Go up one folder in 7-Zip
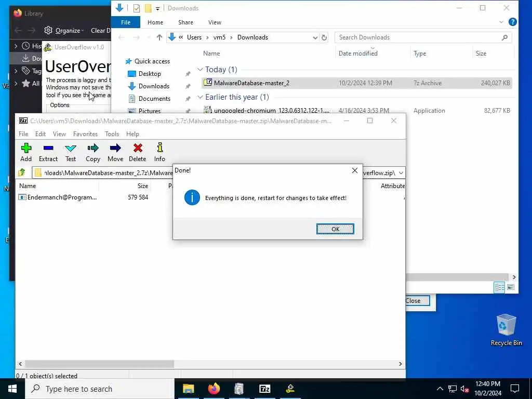This screenshot has width=532, height=399. pos(22,172)
